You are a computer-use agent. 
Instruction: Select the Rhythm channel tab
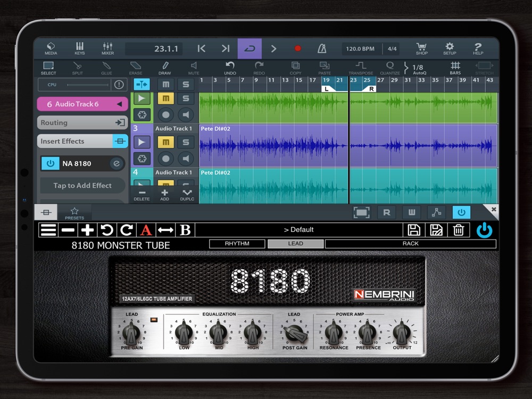point(237,244)
